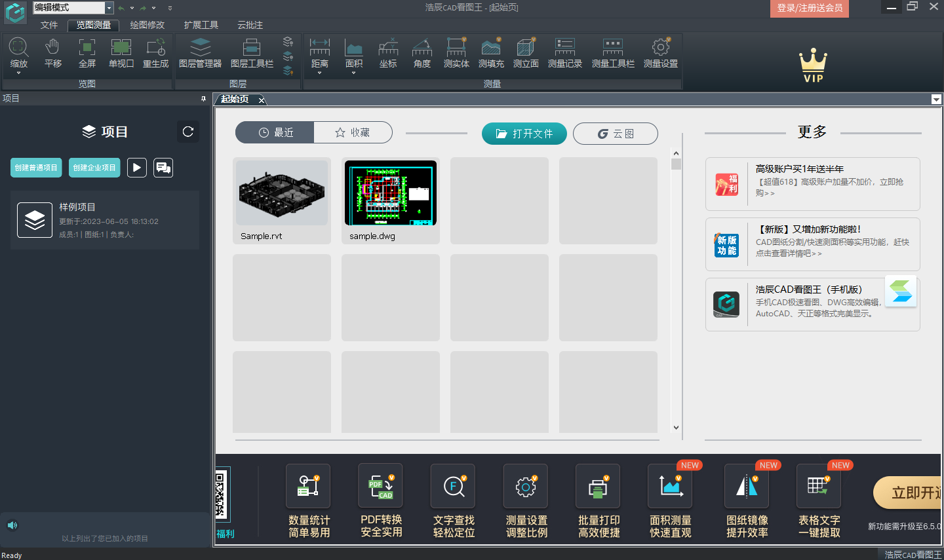
Task: Select the 云批注 ribbon tab
Action: pyautogui.click(x=250, y=25)
